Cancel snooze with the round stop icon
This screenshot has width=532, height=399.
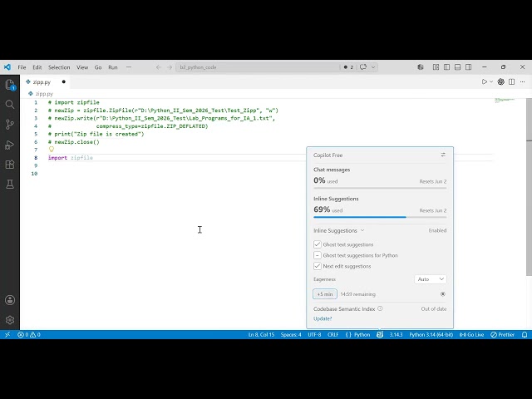pos(443,294)
